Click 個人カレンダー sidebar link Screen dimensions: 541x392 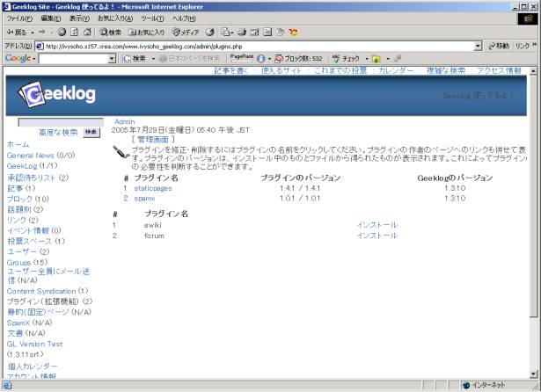[33, 367]
